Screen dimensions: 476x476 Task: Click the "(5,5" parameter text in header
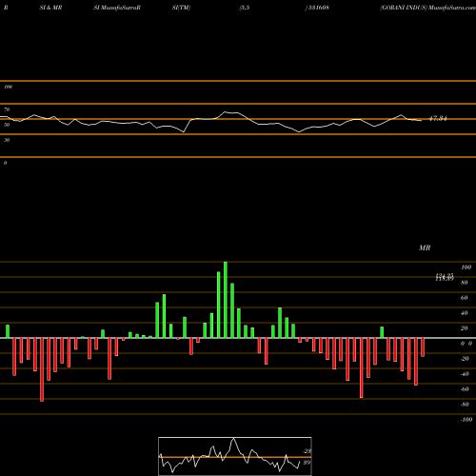point(245,8)
